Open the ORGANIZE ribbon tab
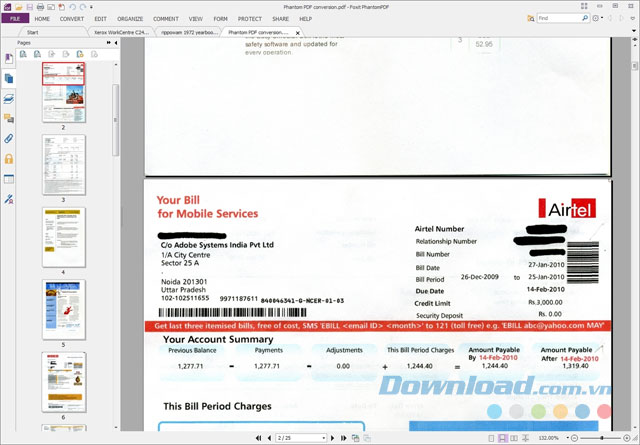 tap(130, 19)
